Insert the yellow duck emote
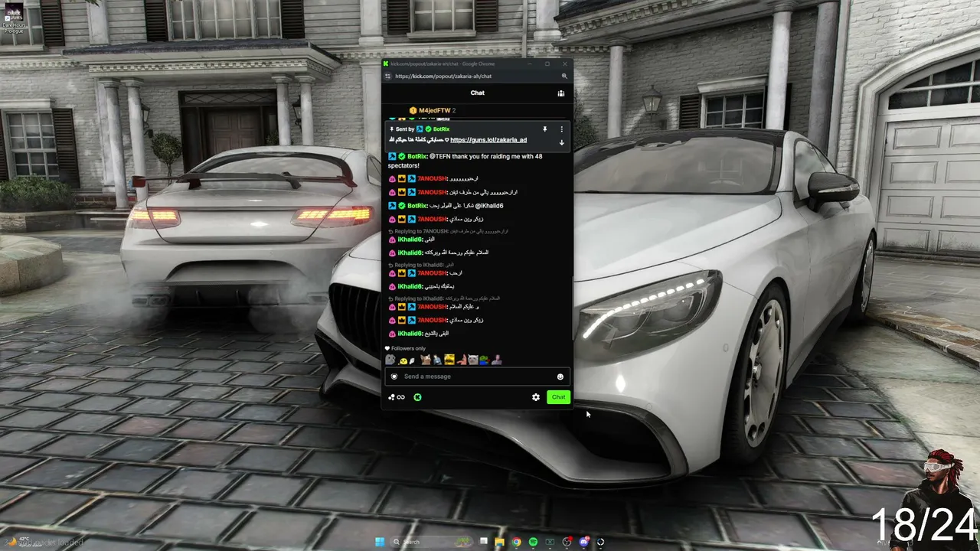Viewport: 980px width, 551px height. tap(403, 360)
